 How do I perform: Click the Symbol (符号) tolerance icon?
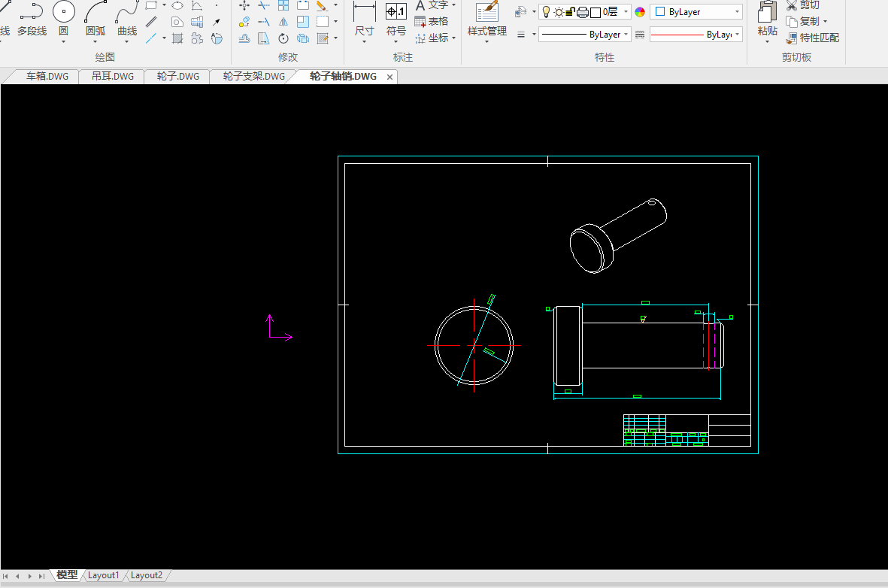pos(396,12)
